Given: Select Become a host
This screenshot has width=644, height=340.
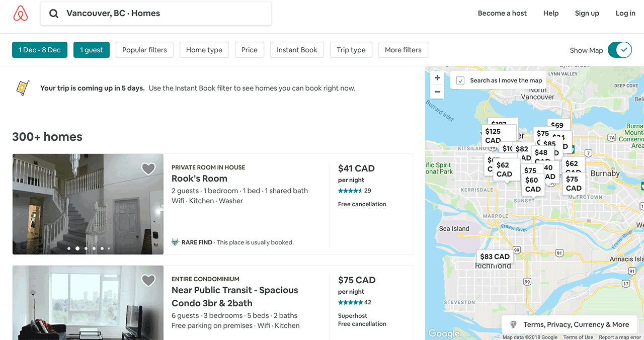Looking at the screenshot, I should click(502, 13).
